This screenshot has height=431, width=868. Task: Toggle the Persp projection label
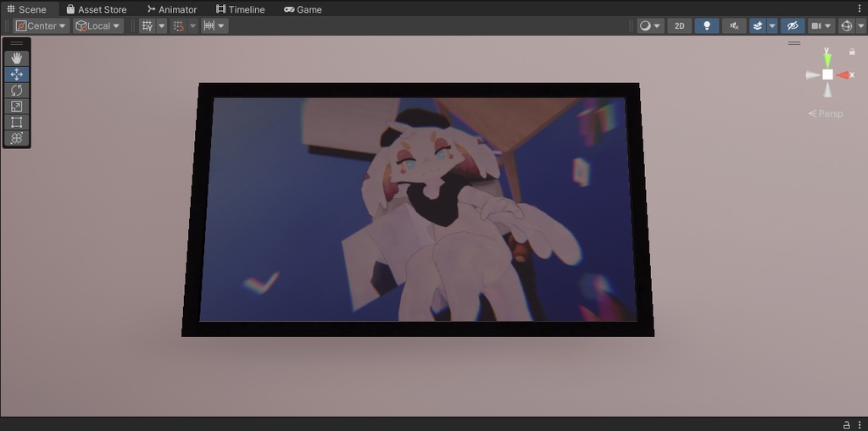coord(826,113)
